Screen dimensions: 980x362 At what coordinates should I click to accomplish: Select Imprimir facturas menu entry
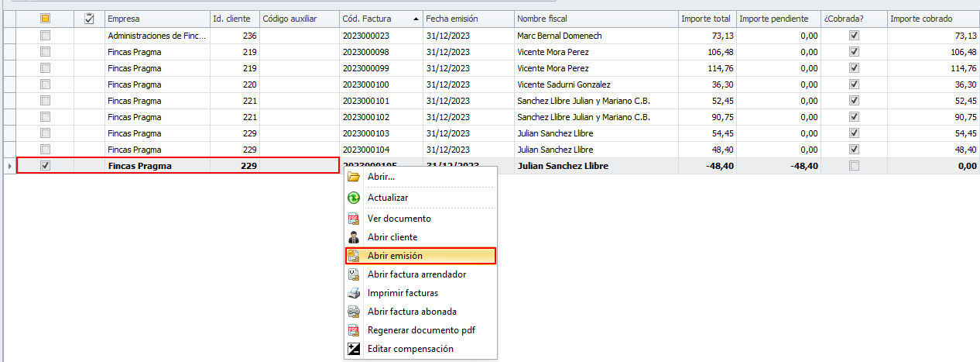[420, 293]
